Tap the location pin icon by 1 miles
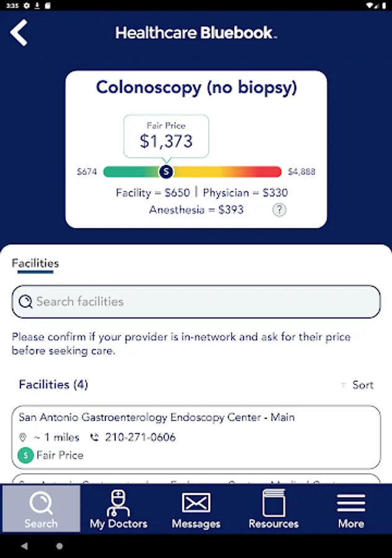The height and width of the screenshot is (558, 392). pos(23,437)
